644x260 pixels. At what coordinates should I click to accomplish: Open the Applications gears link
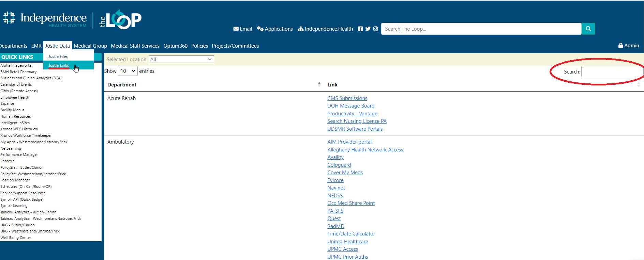tap(275, 29)
